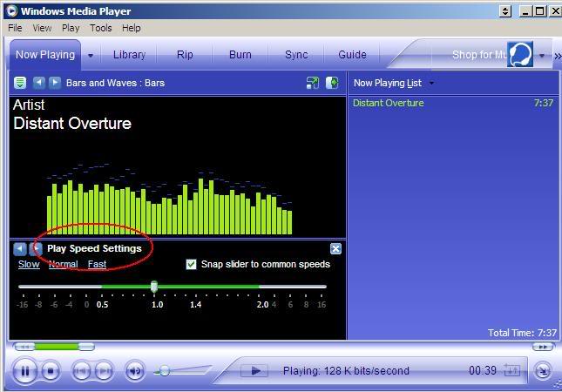Click the volume slider knob
Image resolution: width=562 pixels, height=392 pixels.
(165, 370)
